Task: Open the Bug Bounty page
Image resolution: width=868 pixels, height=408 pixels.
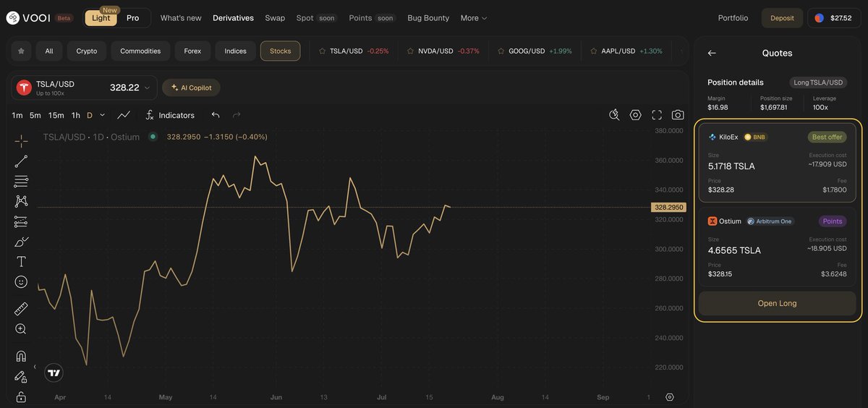Action: [428, 18]
